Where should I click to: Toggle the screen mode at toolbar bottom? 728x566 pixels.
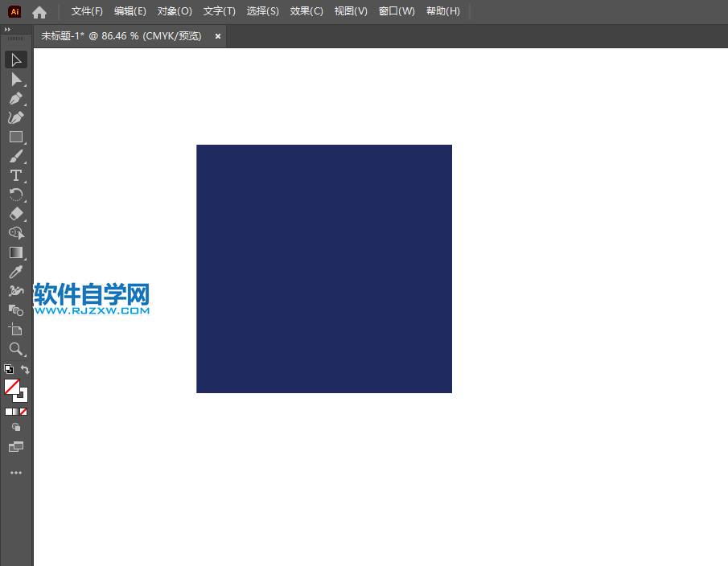coord(16,446)
